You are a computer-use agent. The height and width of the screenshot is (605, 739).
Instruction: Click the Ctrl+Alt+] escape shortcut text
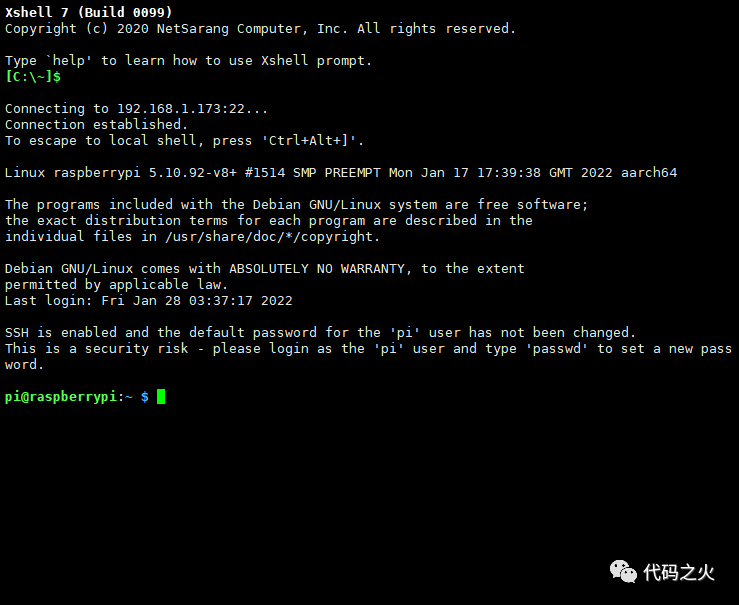308,141
